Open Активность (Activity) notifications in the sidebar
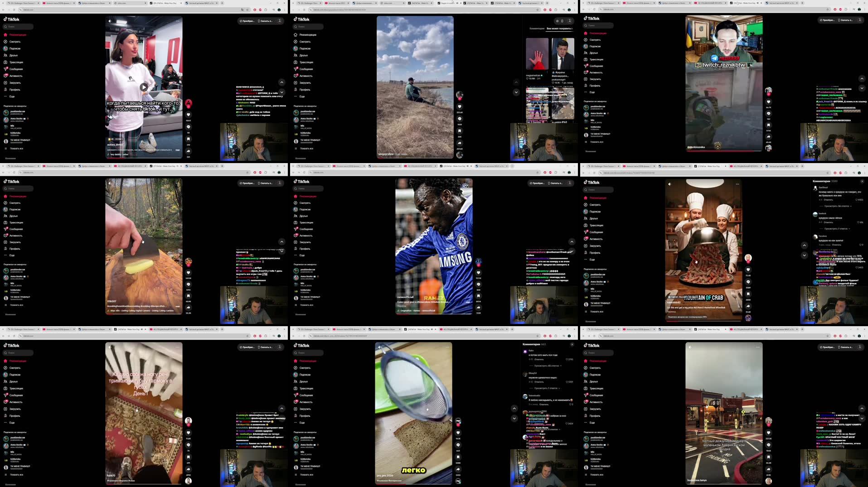 click(x=596, y=239)
